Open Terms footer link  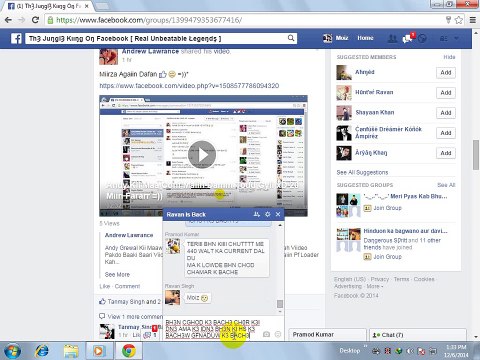[401, 279]
